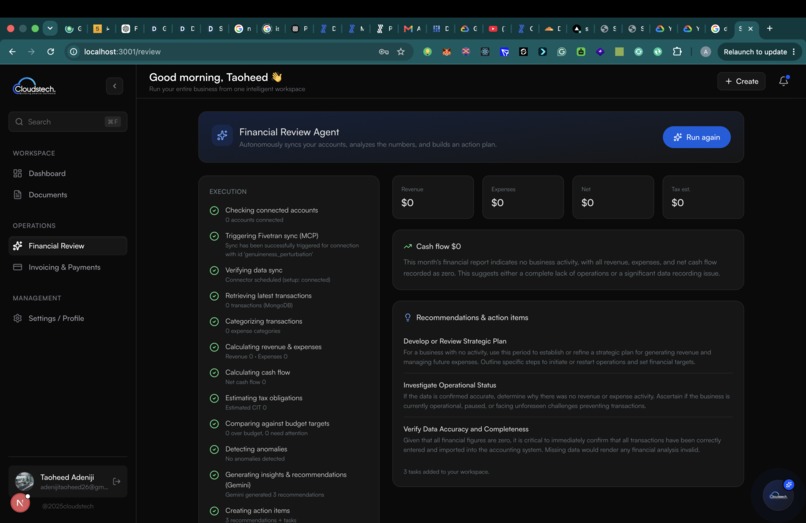Click 'Comparing against budget targets' step

tap(277, 423)
